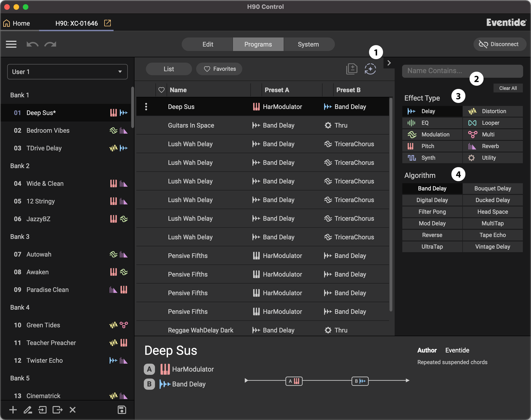Image resolution: width=531 pixels, height=420 pixels.
Task: Toggle Distortion effect type filter
Action: click(493, 111)
